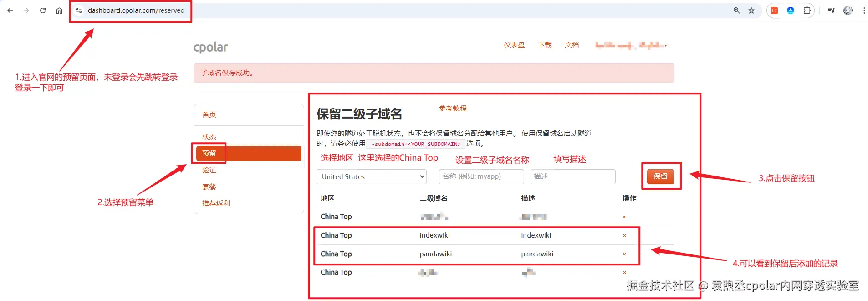Open the orange extension icon in toolbar
868x301 pixels.
774,10
